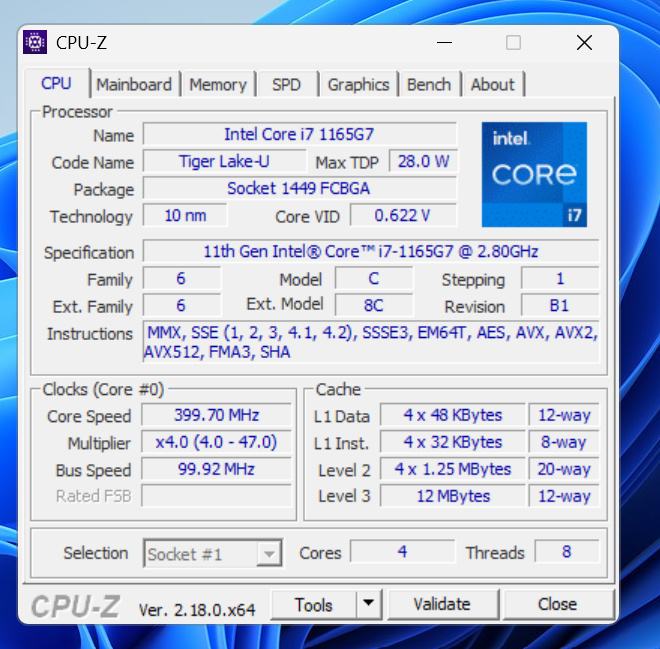Select the CPU tab

(56, 83)
